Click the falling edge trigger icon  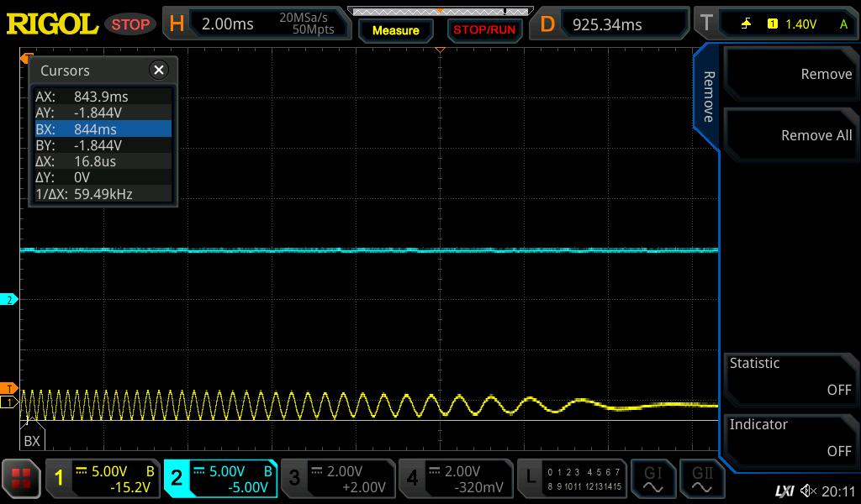click(x=746, y=24)
